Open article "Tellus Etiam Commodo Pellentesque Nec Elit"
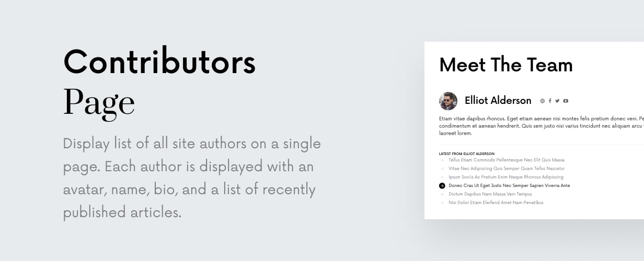The image size is (644, 261). (506, 160)
